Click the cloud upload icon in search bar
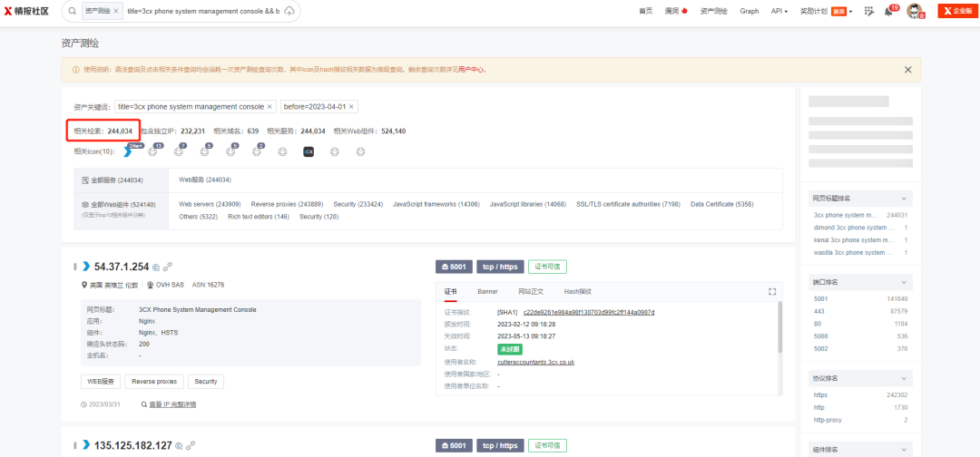Viewport: 980px width, 457px height. [289, 11]
